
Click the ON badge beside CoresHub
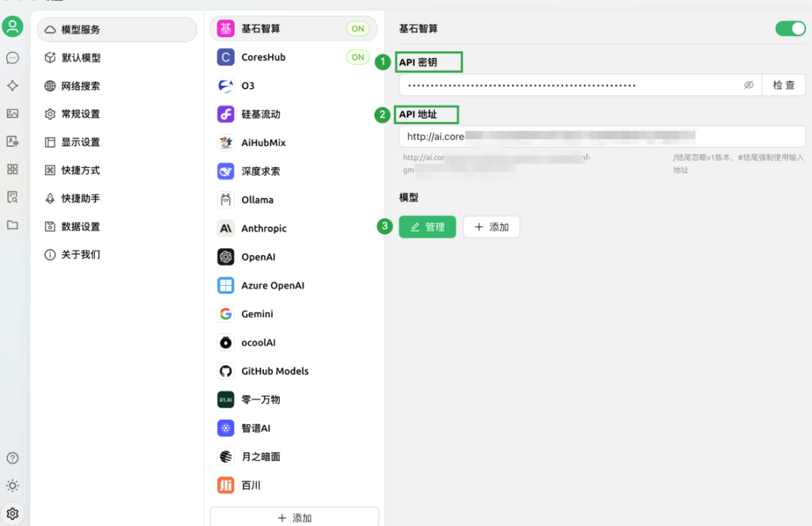coord(358,57)
